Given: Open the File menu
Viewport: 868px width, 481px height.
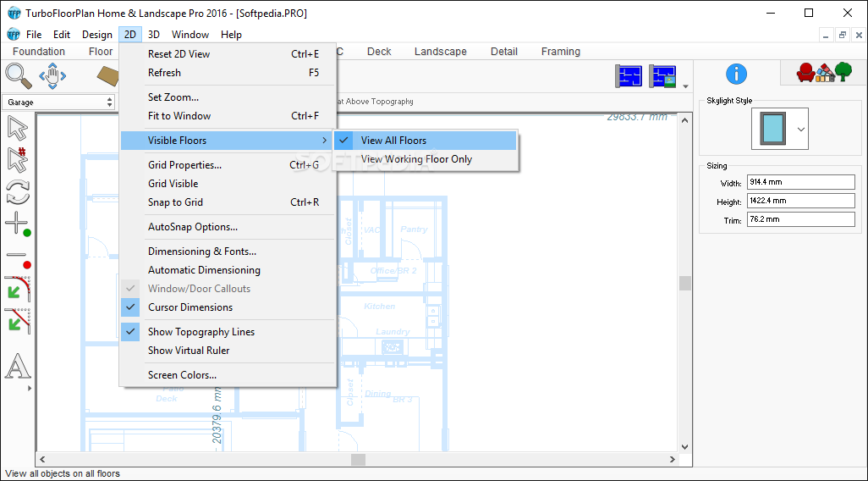Looking at the screenshot, I should (x=34, y=35).
